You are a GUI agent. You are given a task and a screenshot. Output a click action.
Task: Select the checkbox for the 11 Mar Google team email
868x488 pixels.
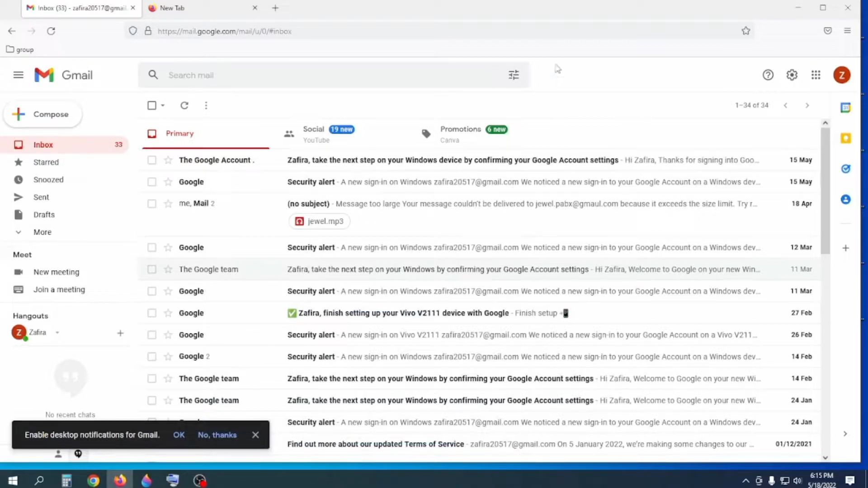[152, 269]
